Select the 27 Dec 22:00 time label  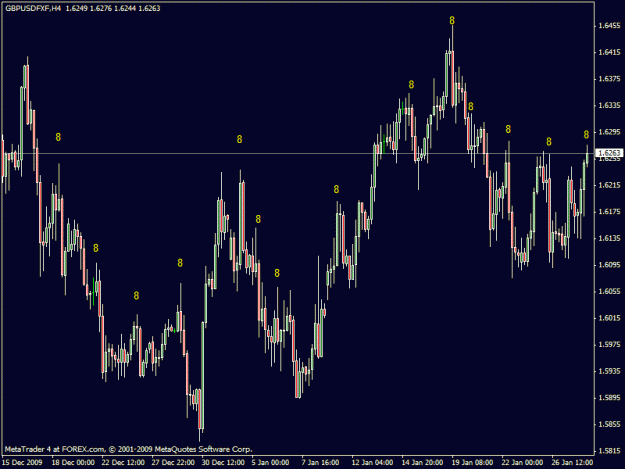173,462
